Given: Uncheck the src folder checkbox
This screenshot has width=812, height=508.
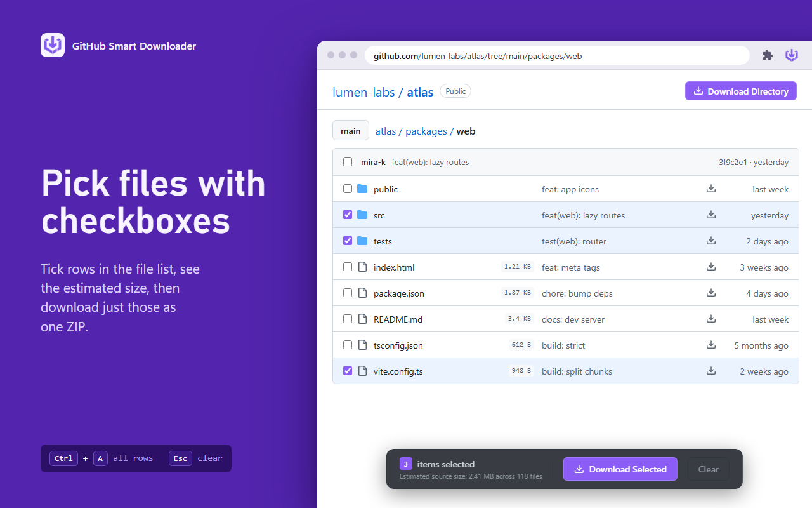Looking at the screenshot, I should pos(348,215).
